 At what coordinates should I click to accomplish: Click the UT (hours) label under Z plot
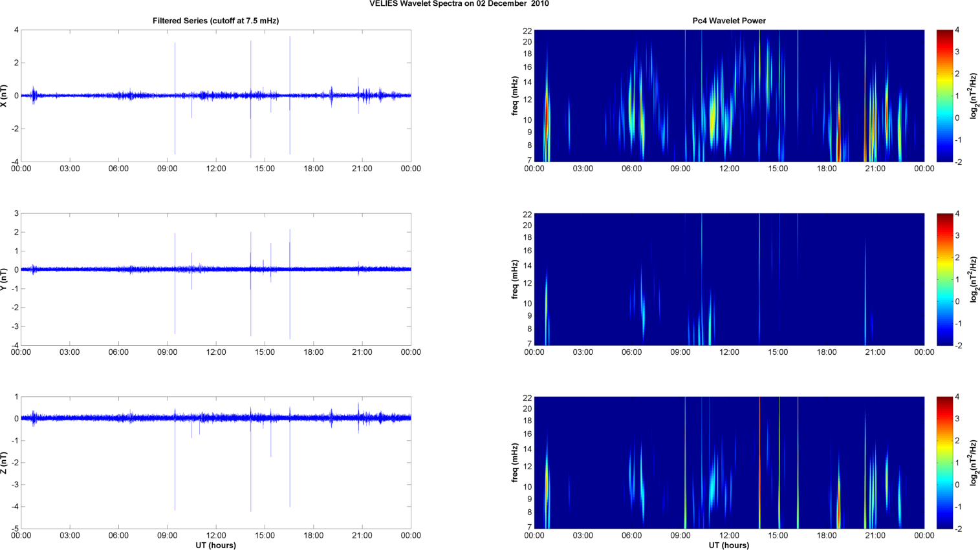click(x=215, y=545)
